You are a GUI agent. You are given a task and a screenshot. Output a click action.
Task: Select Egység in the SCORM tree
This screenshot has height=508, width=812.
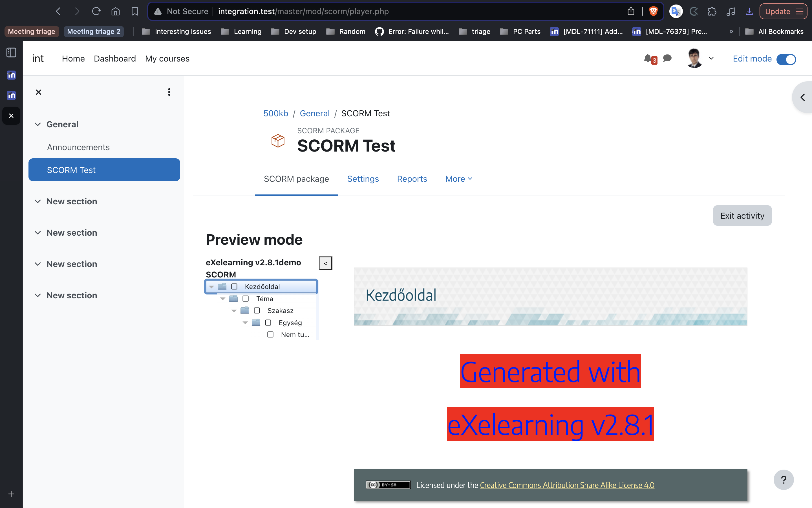(x=290, y=323)
